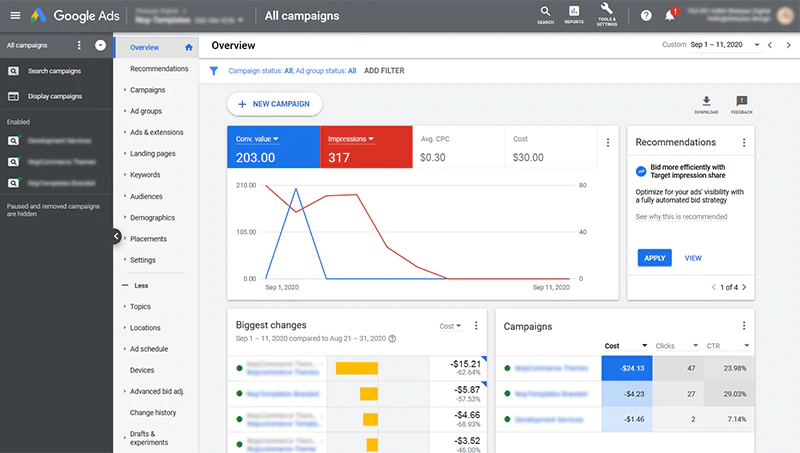This screenshot has height=453, width=800.
Task: Expand the Ad groups navigation item
Action: click(x=146, y=111)
